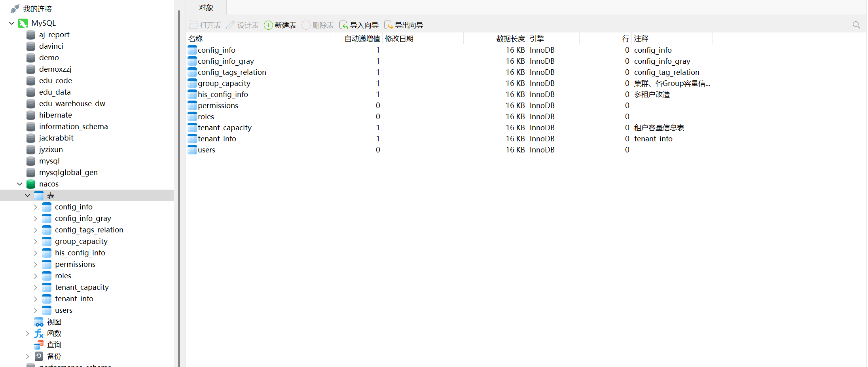Click the 数据长度 column header
Viewport: 868px width, 367px height.
[x=510, y=39]
